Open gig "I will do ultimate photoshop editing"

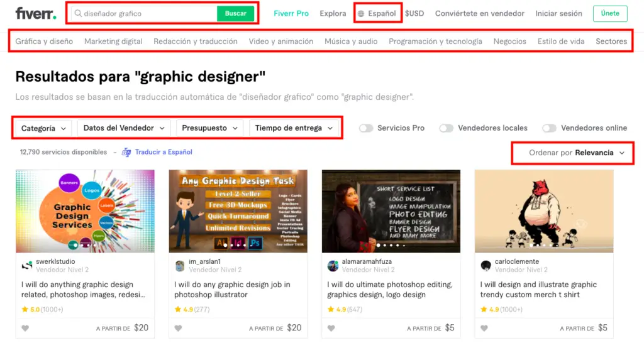(x=390, y=290)
